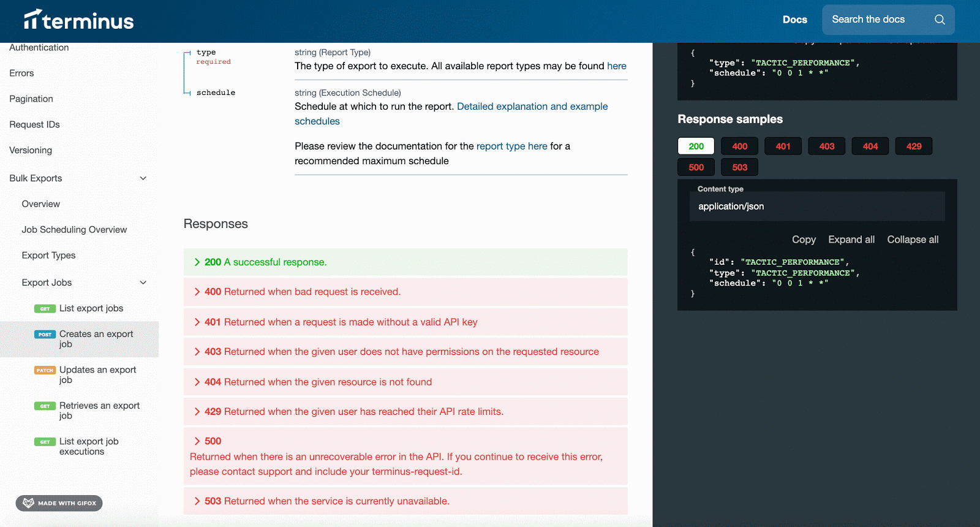
Task: Open the Docs link in header
Action: (x=795, y=20)
